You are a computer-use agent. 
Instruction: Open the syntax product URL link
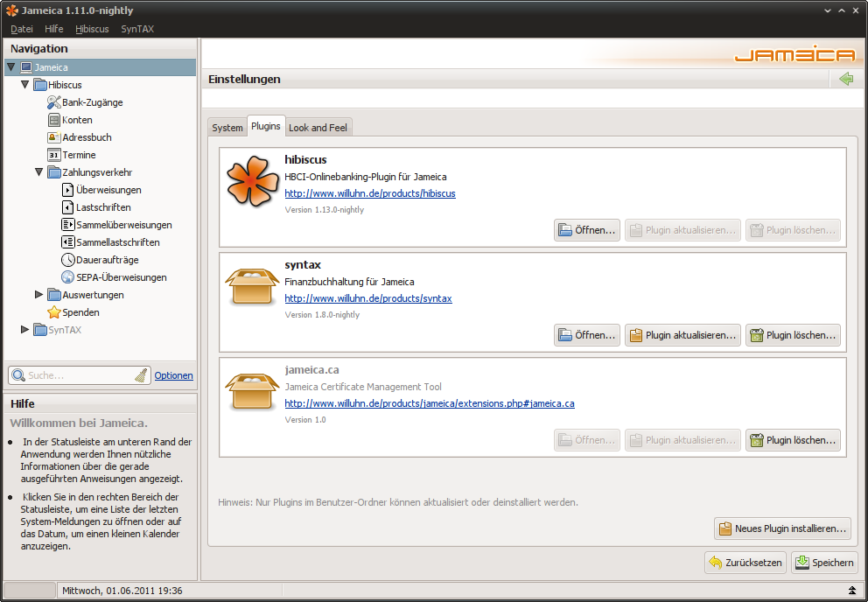point(368,298)
